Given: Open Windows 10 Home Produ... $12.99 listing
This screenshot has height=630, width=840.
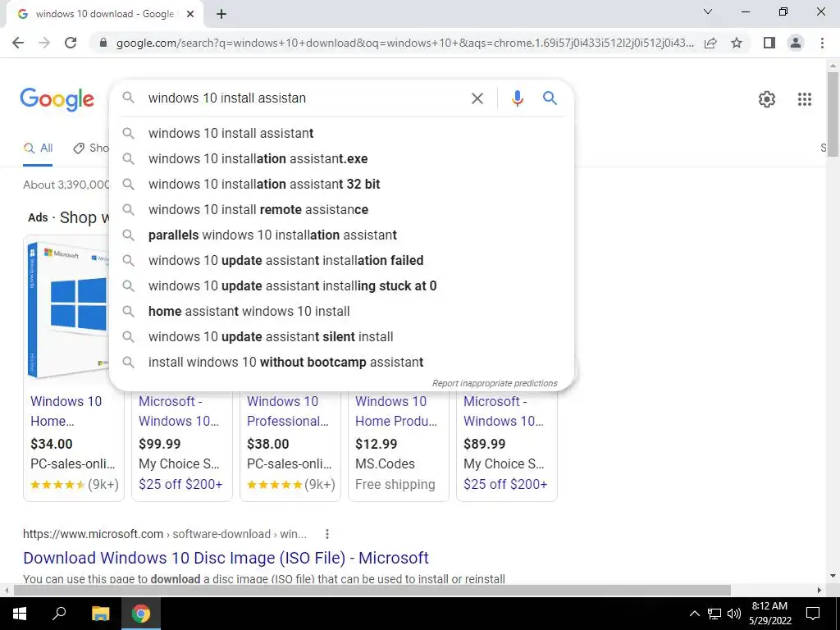Looking at the screenshot, I should 396,411.
